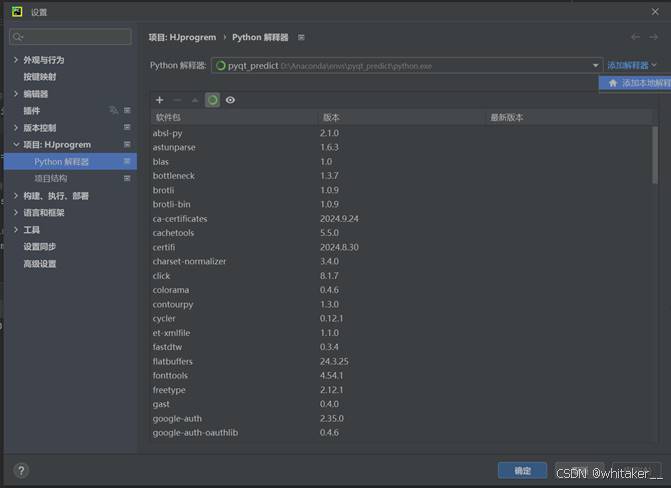Select the et-xmlfile package row
Viewport: 671px width, 488px height.
(x=401, y=333)
